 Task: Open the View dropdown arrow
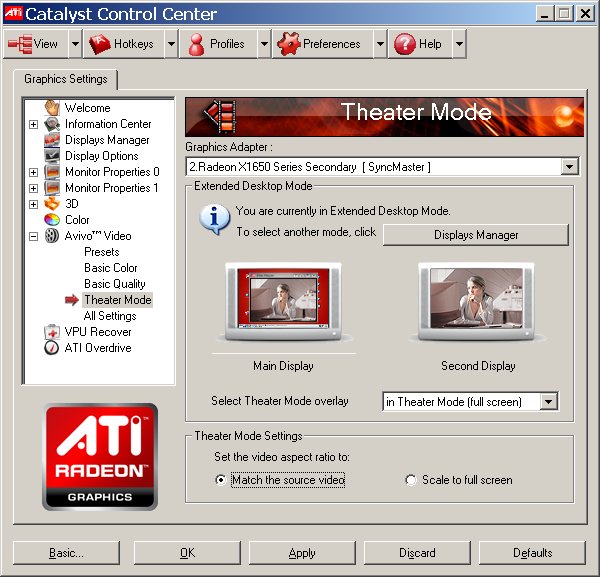click(75, 44)
